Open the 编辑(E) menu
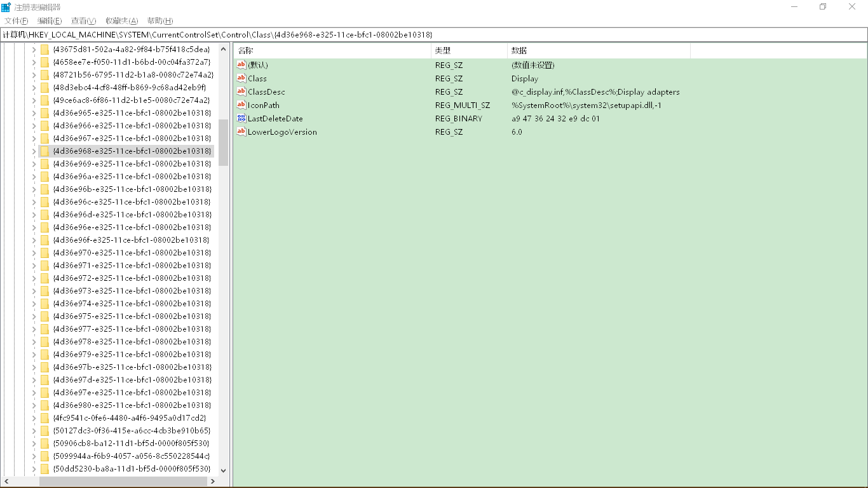 (50, 21)
